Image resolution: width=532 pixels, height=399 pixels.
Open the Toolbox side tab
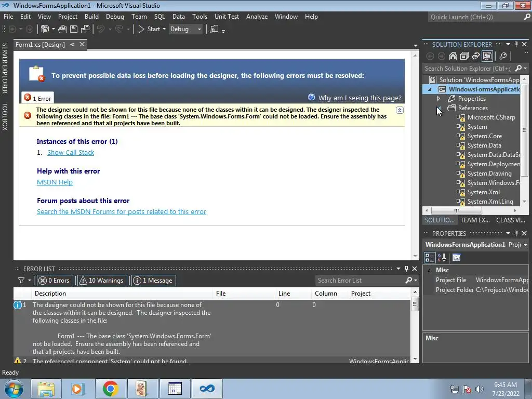tap(5, 116)
